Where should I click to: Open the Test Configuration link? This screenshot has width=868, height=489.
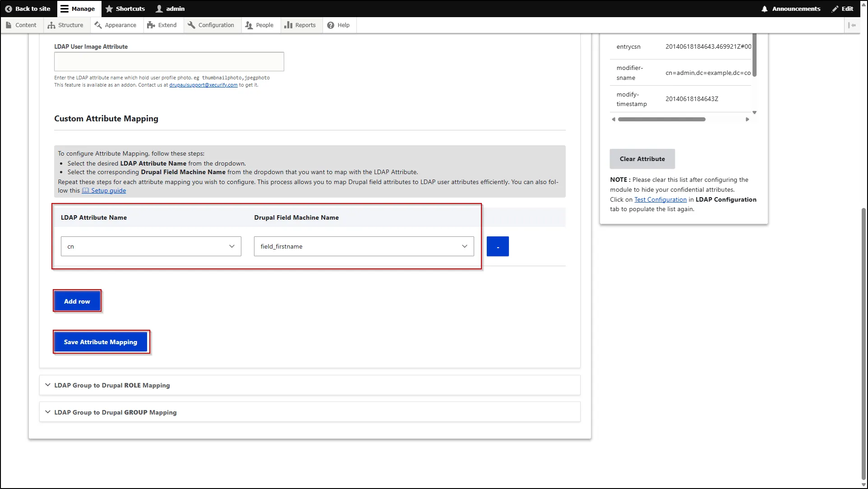pyautogui.click(x=660, y=199)
